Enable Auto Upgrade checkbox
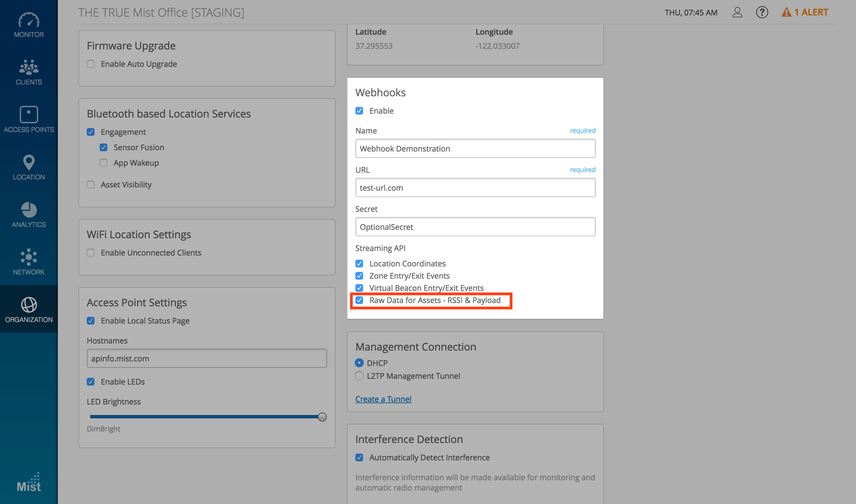The width and height of the screenshot is (856, 504). coord(90,64)
